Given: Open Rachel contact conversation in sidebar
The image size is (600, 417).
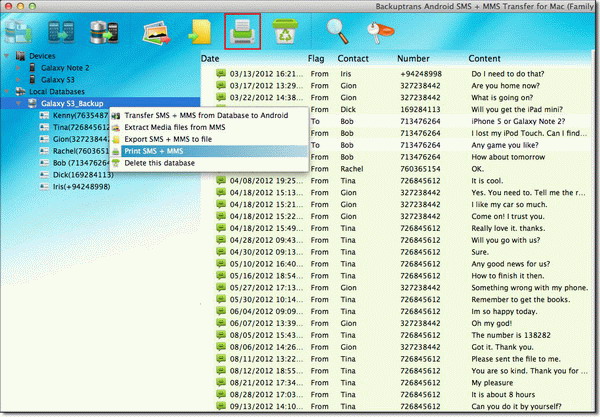Looking at the screenshot, I should 81,151.
